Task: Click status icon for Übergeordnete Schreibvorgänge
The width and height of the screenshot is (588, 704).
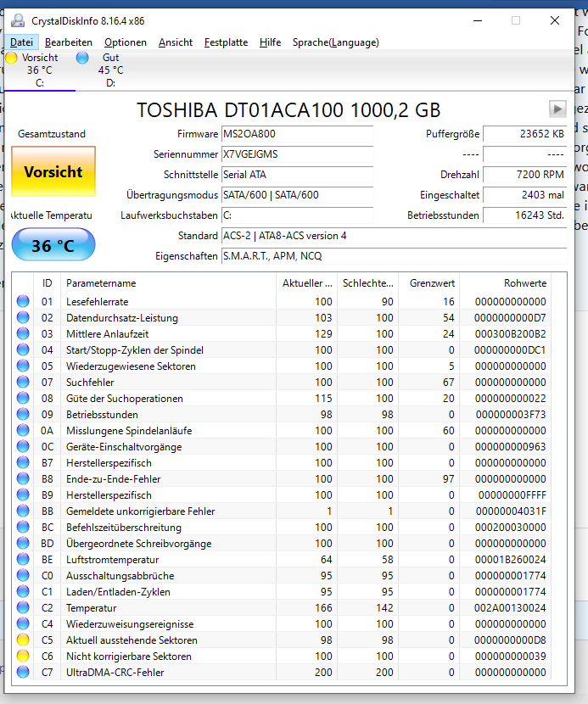Action: point(23,543)
